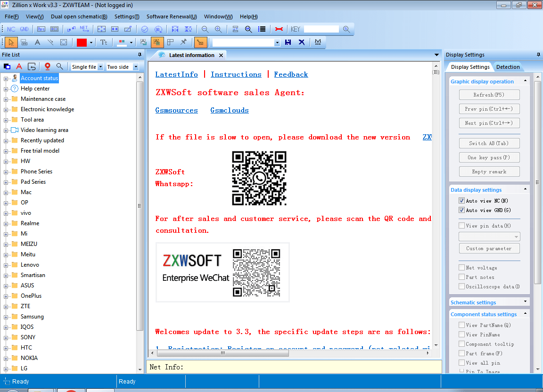Close the Latest information tab
The height and width of the screenshot is (392, 543).
pyautogui.click(x=221, y=56)
